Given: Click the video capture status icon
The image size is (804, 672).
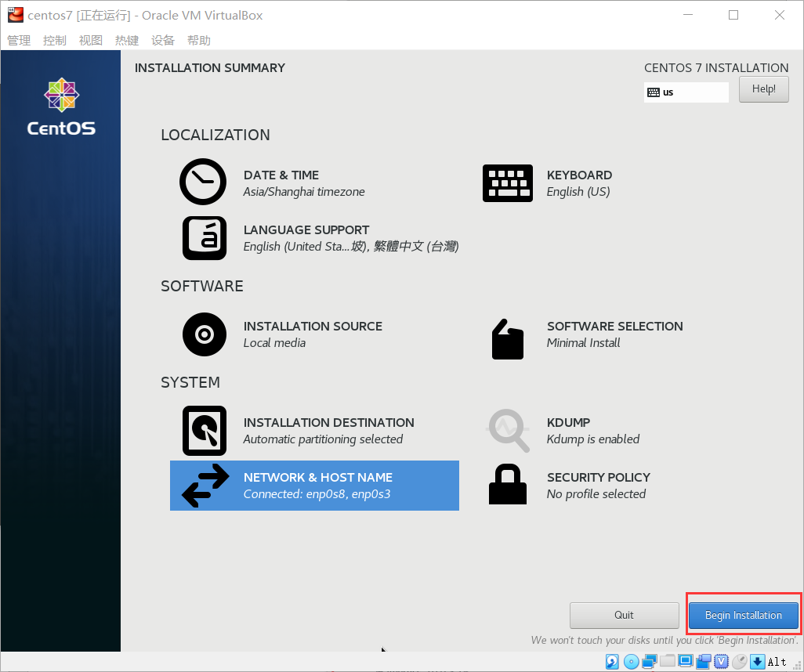Looking at the screenshot, I should point(704,661).
